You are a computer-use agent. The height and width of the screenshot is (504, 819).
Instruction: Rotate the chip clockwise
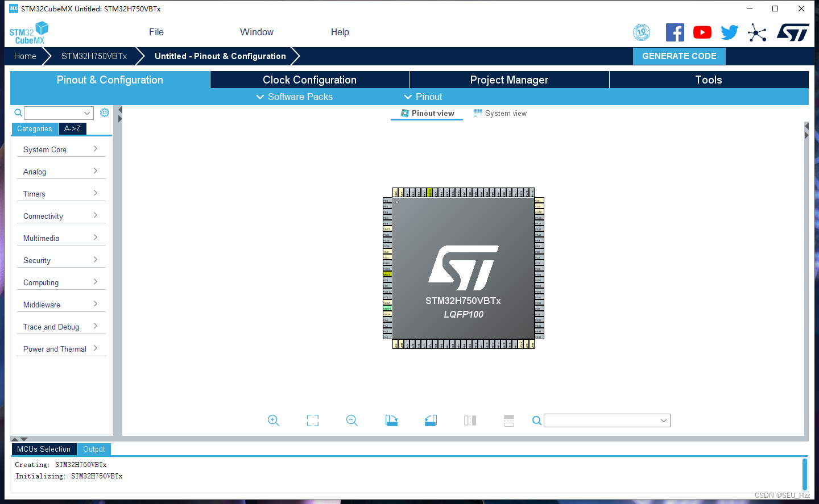(391, 420)
